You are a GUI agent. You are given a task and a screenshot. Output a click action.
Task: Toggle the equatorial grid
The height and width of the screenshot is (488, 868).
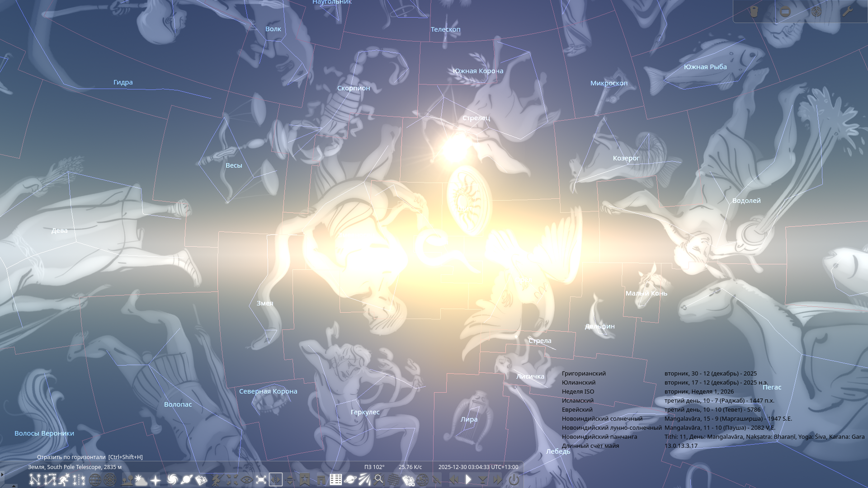(95, 479)
